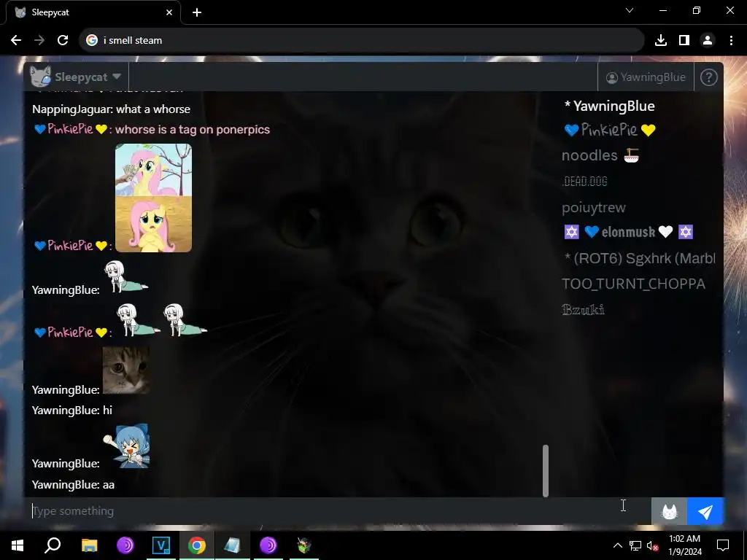Reload the page with refresh icon
The image size is (747, 560).
(63, 41)
